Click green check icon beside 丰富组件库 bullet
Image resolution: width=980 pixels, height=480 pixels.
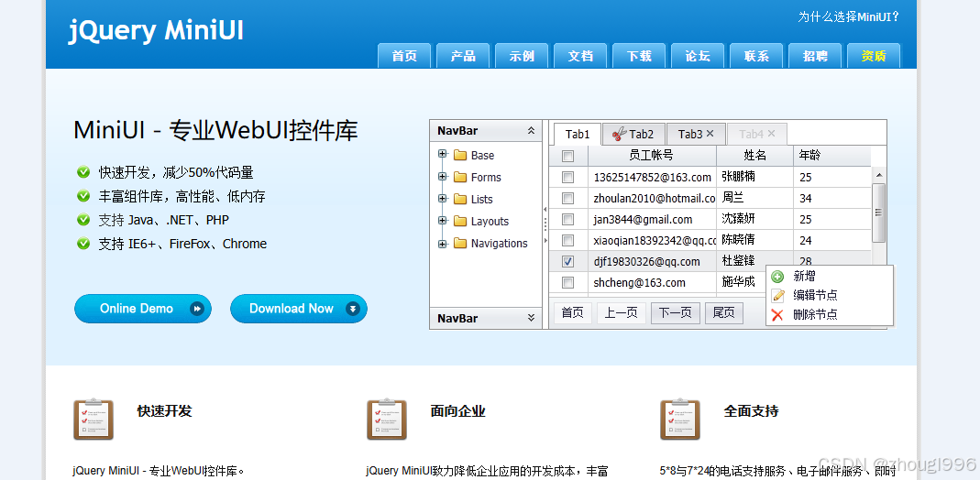click(x=83, y=196)
